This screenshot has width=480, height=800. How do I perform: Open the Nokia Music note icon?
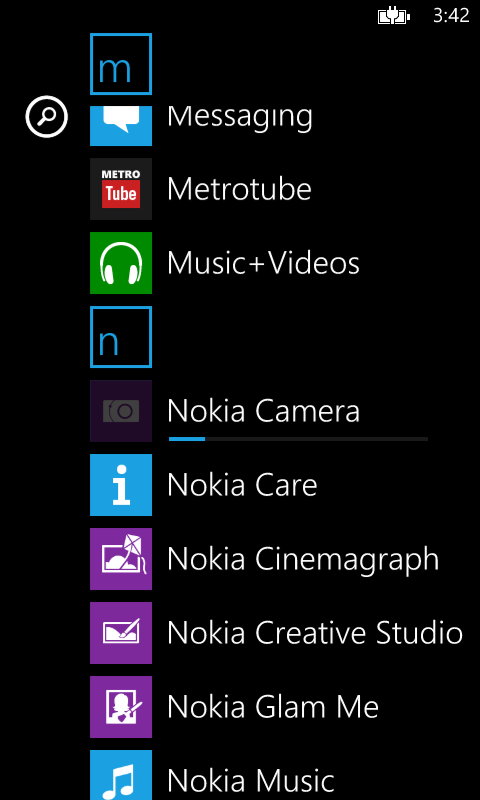click(x=121, y=775)
